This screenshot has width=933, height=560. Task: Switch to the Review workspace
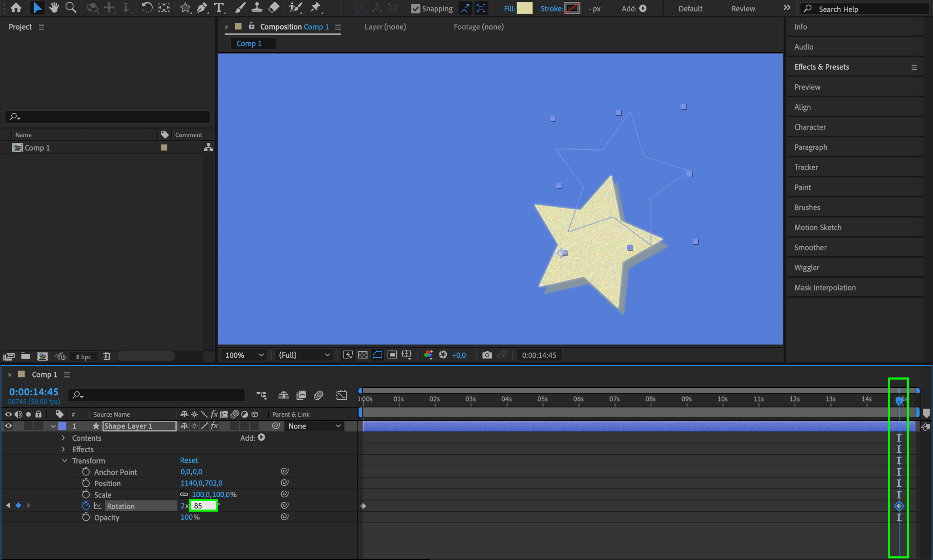click(x=743, y=9)
